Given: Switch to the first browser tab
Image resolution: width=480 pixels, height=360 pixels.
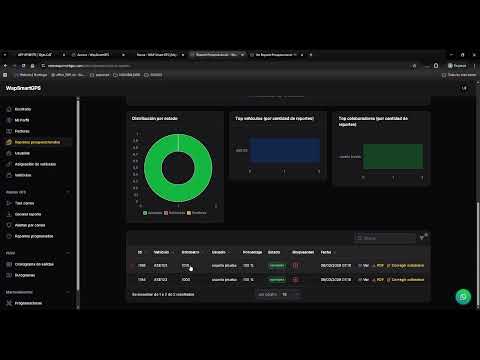Looking at the screenshot, I should pos(38,55).
